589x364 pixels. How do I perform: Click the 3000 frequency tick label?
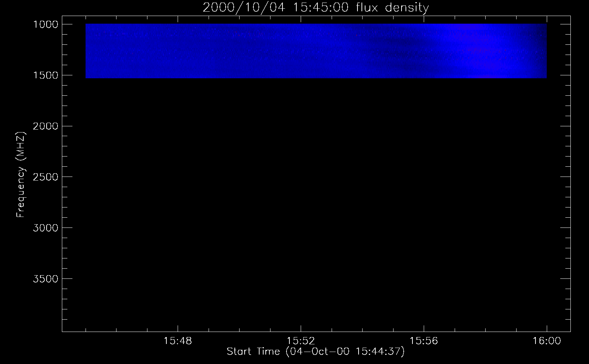coord(46,228)
